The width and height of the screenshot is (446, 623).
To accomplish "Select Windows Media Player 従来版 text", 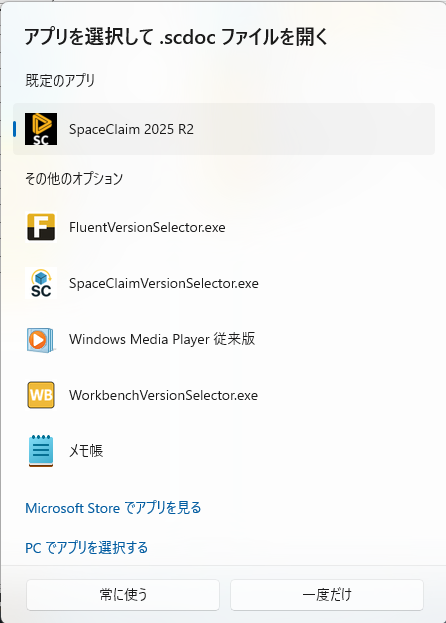I will click(162, 339).
